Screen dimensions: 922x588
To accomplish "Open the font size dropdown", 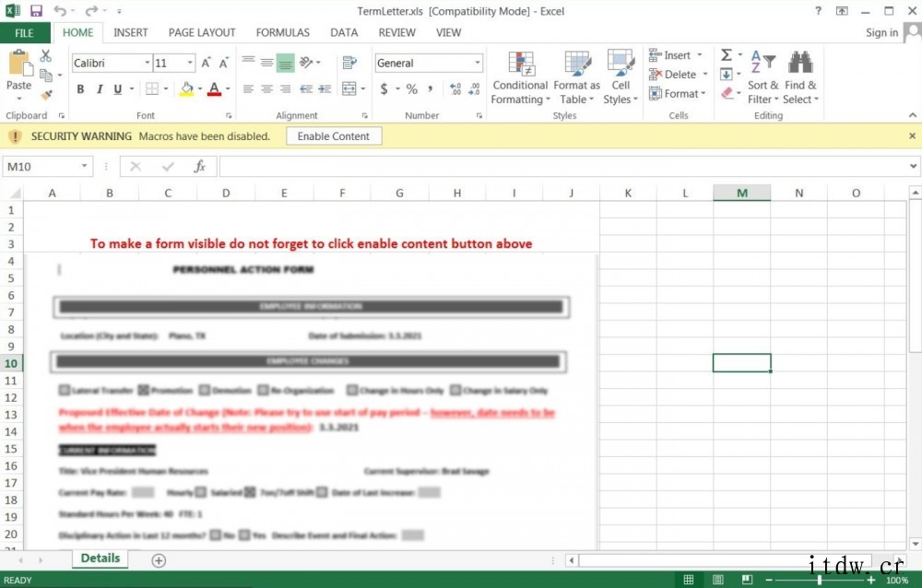I will [x=190, y=63].
